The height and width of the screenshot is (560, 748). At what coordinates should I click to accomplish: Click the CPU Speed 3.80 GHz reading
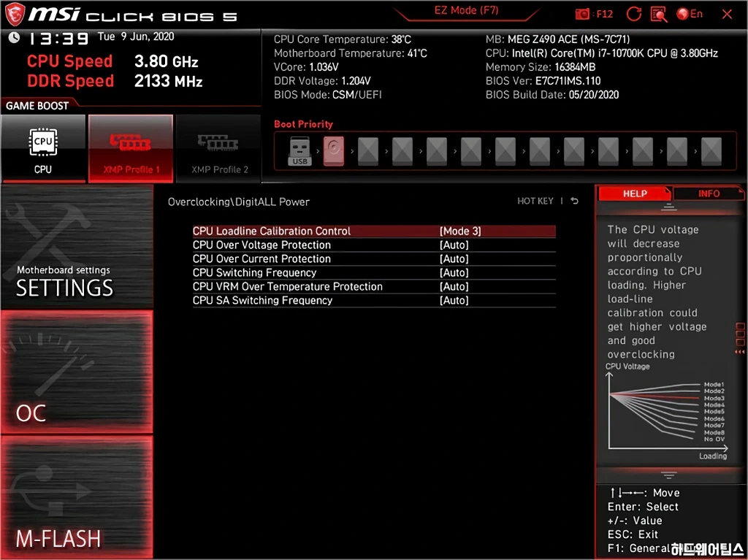click(x=112, y=61)
